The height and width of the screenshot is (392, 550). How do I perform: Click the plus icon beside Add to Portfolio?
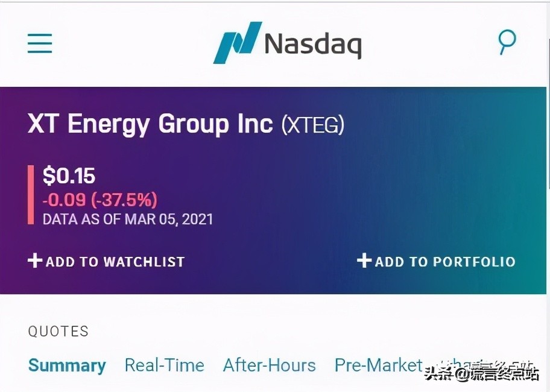(x=364, y=261)
